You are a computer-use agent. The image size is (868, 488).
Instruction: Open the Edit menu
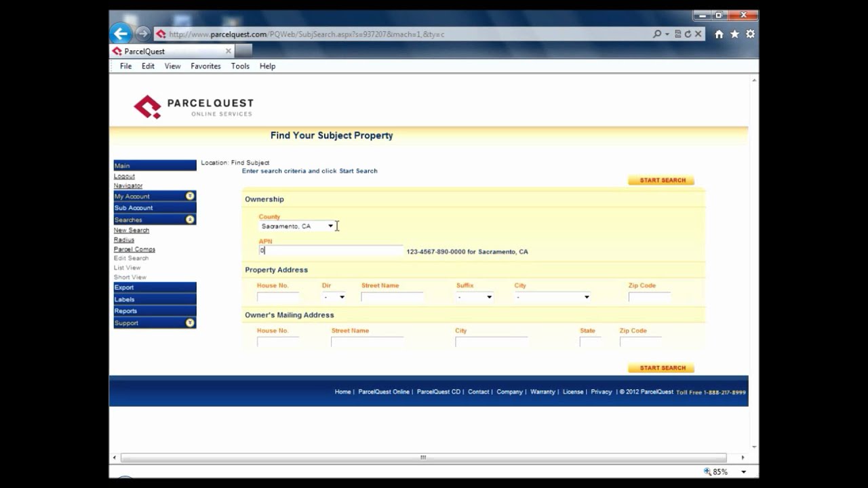148,66
